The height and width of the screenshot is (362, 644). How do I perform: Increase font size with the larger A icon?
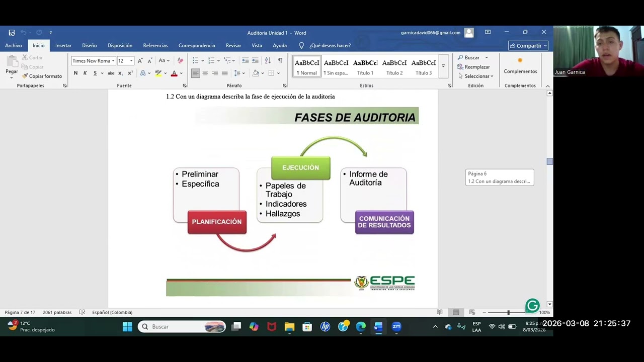pyautogui.click(x=140, y=61)
